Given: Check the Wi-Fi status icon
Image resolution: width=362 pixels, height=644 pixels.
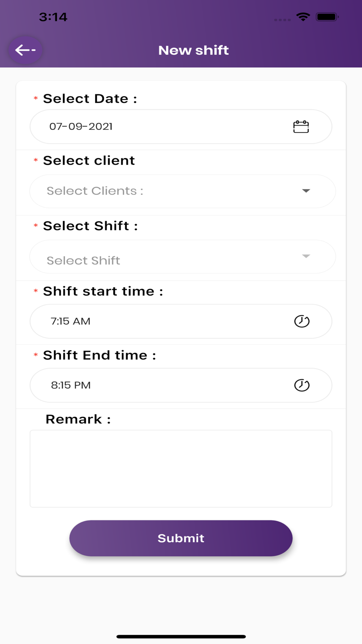Looking at the screenshot, I should click(303, 17).
